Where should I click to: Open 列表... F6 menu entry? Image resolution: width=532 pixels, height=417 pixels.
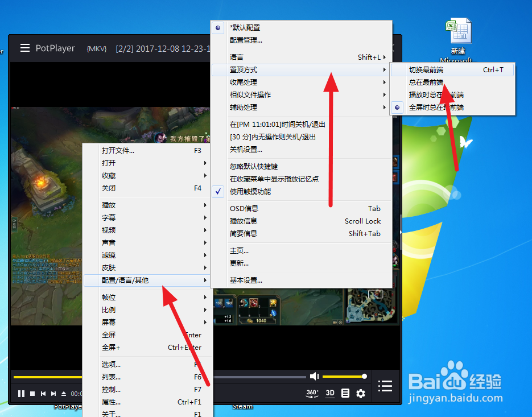[x=147, y=377]
